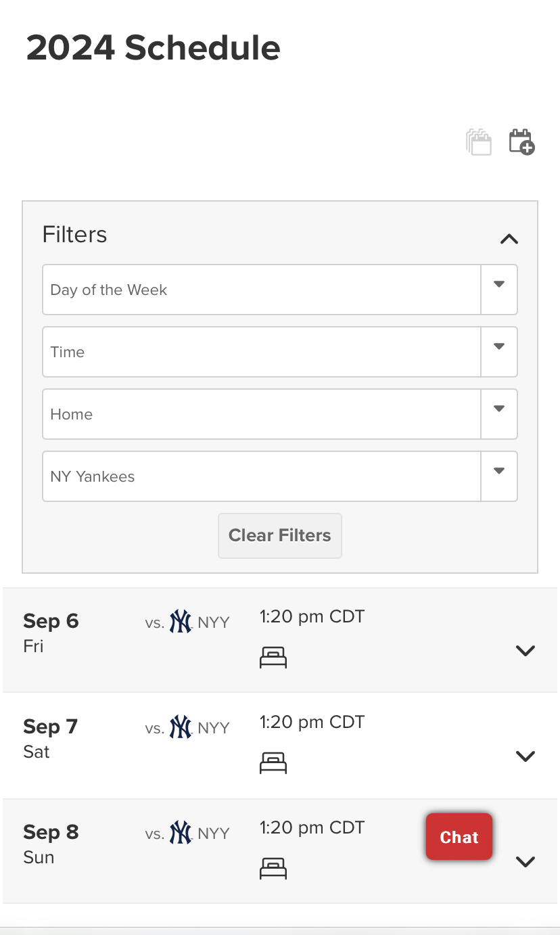Collapse the Filters panel

point(509,238)
